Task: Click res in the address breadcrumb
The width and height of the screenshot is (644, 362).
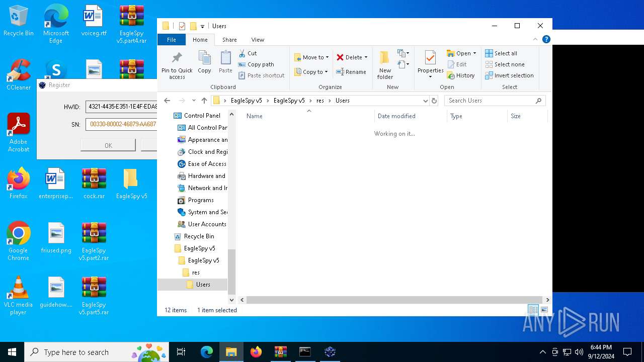Action: coord(320,101)
